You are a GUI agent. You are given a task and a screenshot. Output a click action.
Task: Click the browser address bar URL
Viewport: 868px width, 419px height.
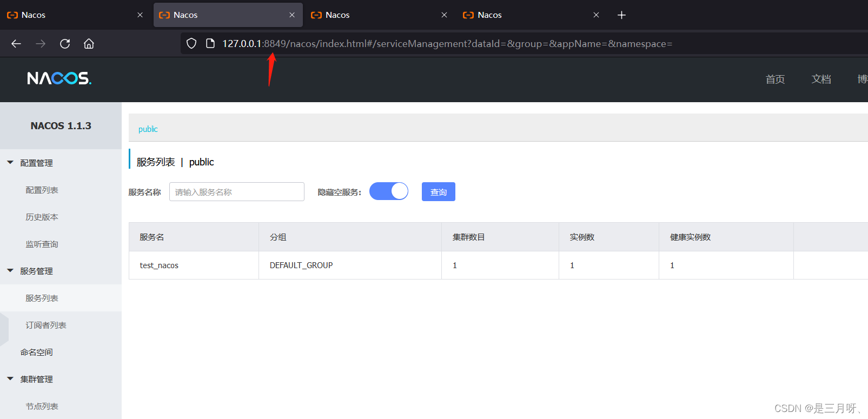(x=447, y=44)
